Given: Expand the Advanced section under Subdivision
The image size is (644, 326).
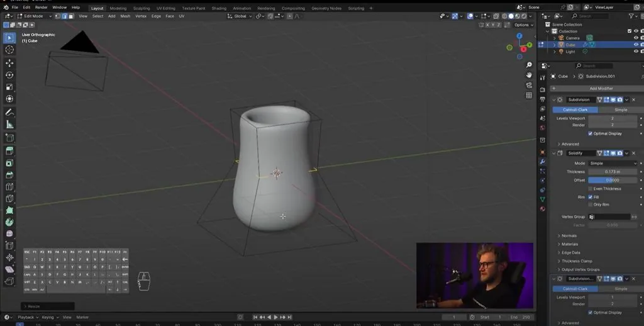Looking at the screenshot, I should pyautogui.click(x=570, y=144).
